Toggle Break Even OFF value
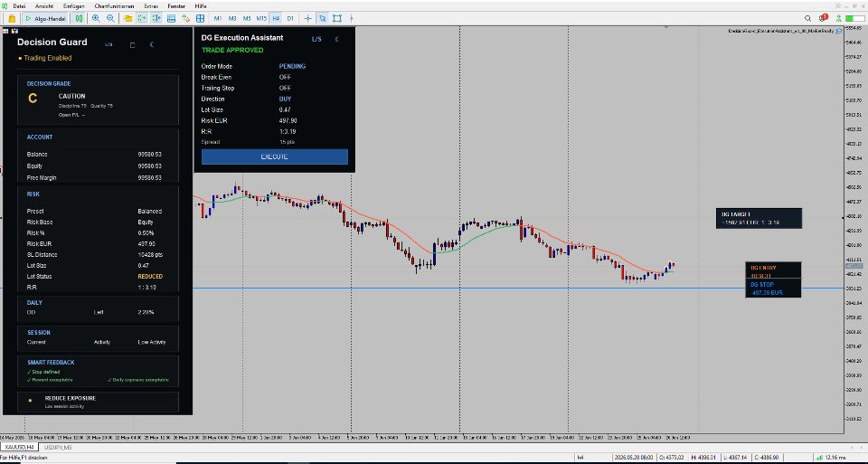 pos(285,77)
